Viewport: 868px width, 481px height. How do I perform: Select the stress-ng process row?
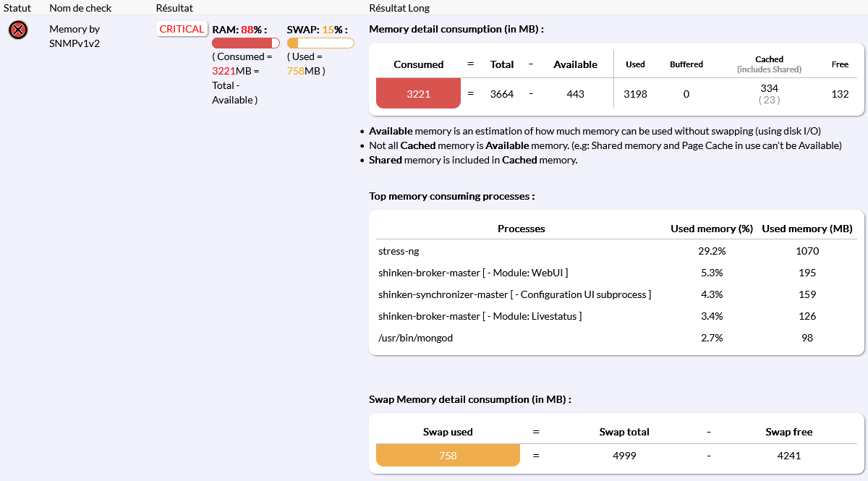(x=399, y=251)
